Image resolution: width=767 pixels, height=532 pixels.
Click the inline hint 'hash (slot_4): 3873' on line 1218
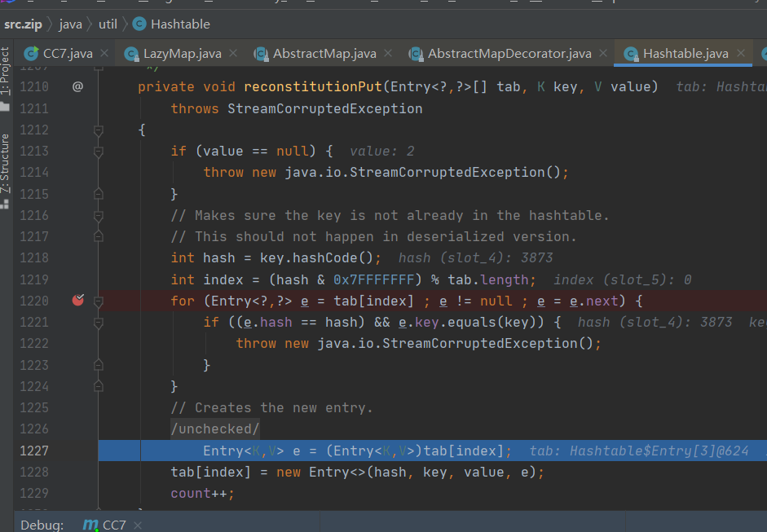tap(475, 257)
